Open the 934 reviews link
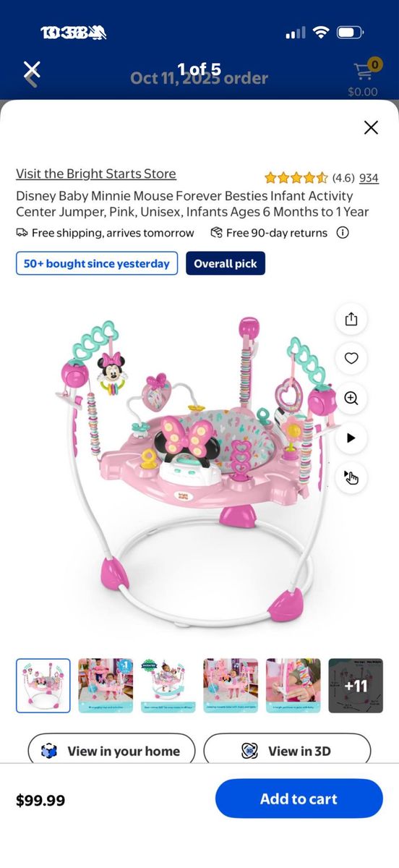Viewport: 399px width, 868px height. 369,178
